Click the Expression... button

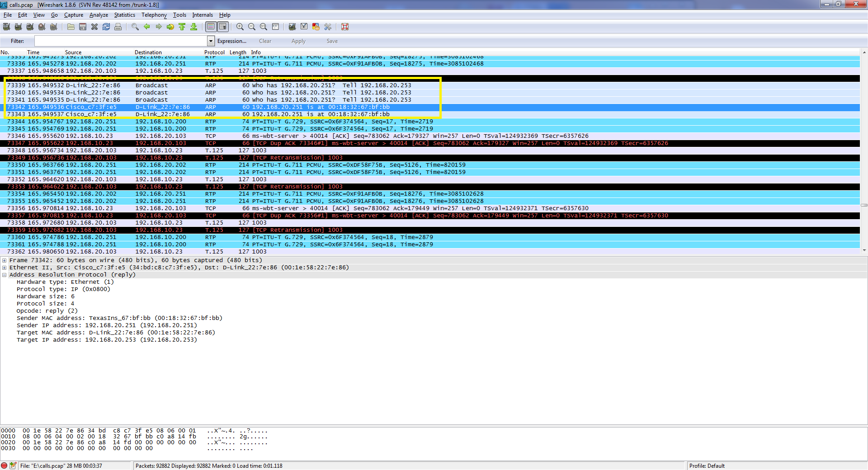click(x=231, y=41)
